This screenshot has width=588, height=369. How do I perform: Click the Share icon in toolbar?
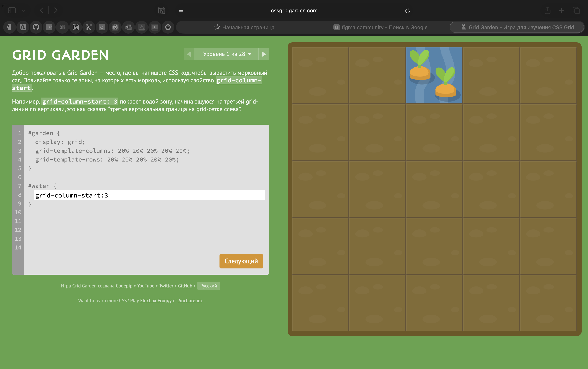pyautogui.click(x=547, y=10)
